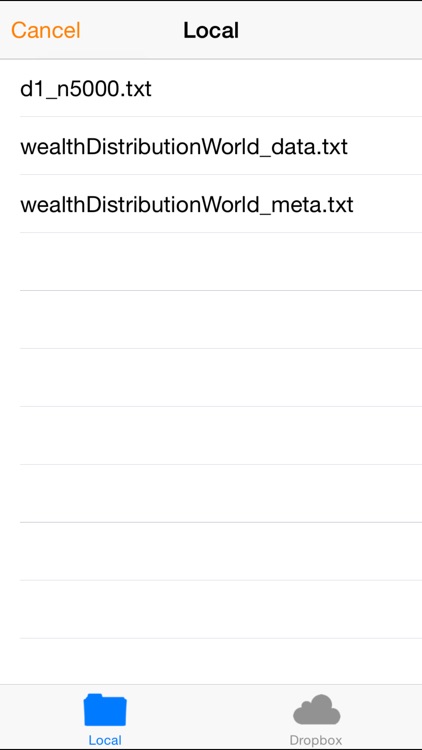The height and width of the screenshot is (750, 422).
Task: Select the Dropbox tab label text
Action: pyautogui.click(x=316, y=740)
